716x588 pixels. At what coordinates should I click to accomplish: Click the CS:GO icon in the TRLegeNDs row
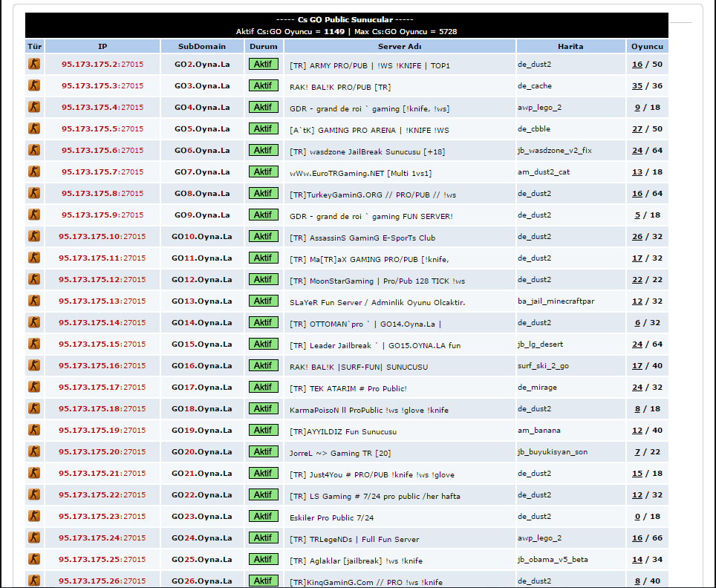coord(34,538)
